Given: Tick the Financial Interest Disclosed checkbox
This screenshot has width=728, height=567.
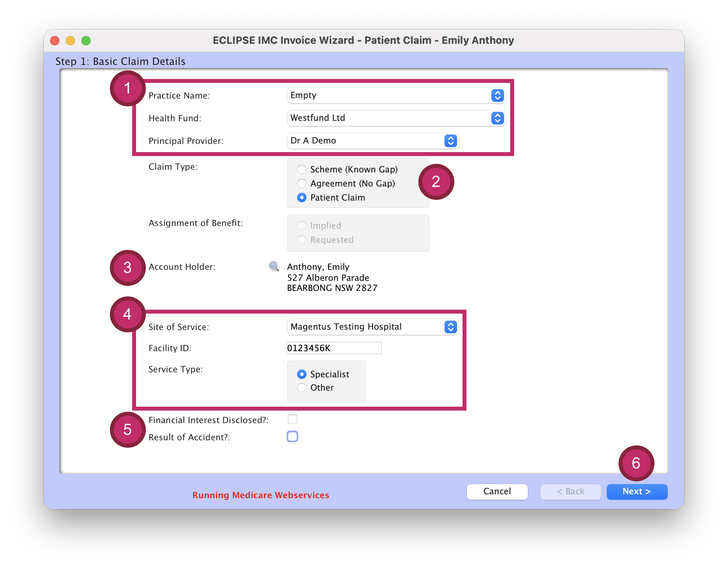Looking at the screenshot, I should tap(292, 419).
